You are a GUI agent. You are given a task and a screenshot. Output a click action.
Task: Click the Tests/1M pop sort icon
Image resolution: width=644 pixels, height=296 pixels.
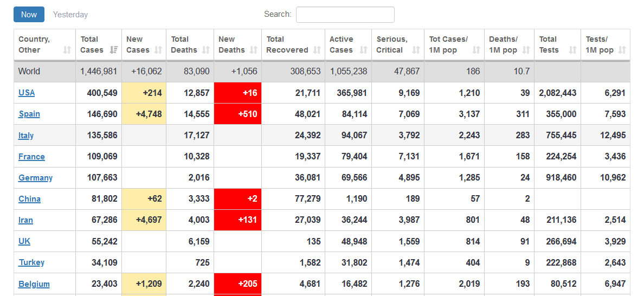coord(622,50)
